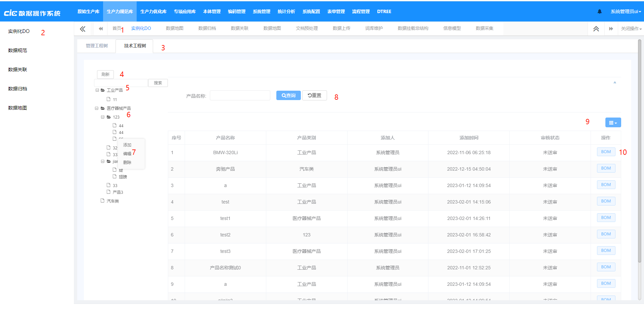Click the left tab-scroll arrow icon
The height and width of the screenshot is (313, 644).
100,29
